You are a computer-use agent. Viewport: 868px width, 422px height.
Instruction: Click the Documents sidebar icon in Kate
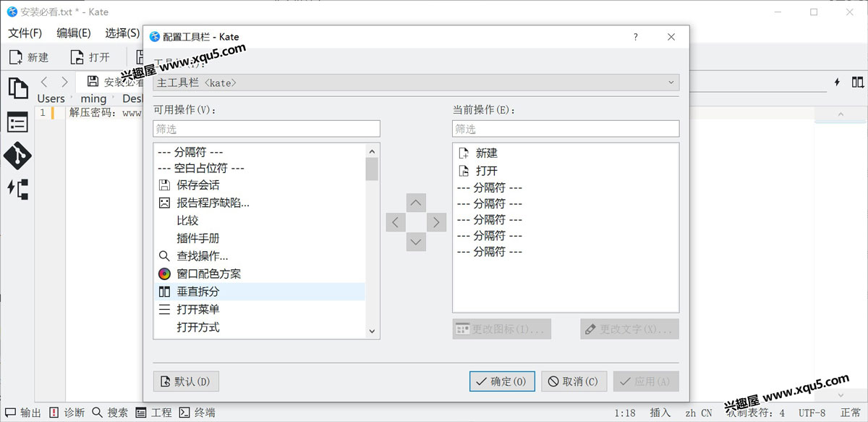(17, 88)
